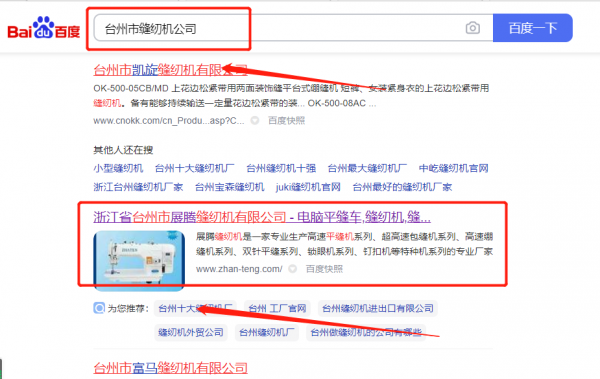Click the shield icon beside the cnokk.com URL
The width and height of the screenshot is (600, 379).
coord(255,121)
